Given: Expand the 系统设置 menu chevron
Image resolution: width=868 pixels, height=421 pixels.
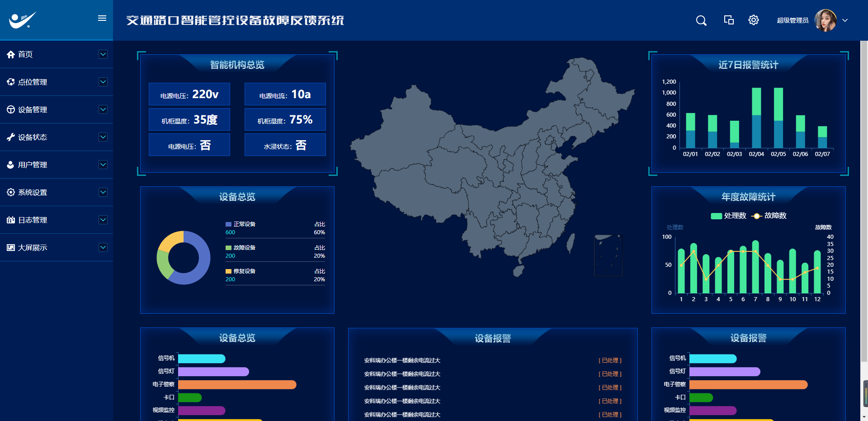Looking at the screenshot, I should 103,192.
